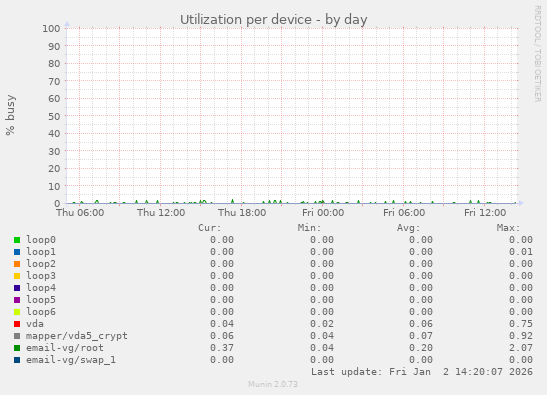Click the vda red color swatch
547x395 pixels.
tap(17, 324)
